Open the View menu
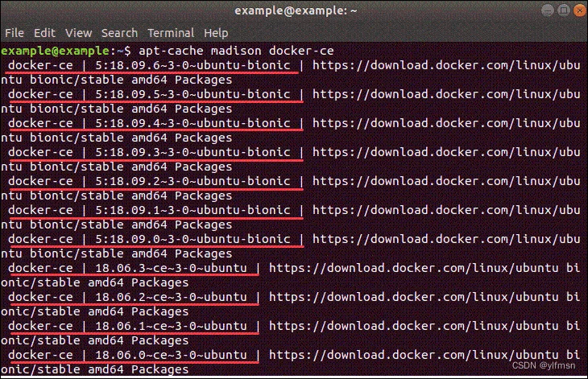The height and width of the screenshot is (379, 588). point(78,33)
